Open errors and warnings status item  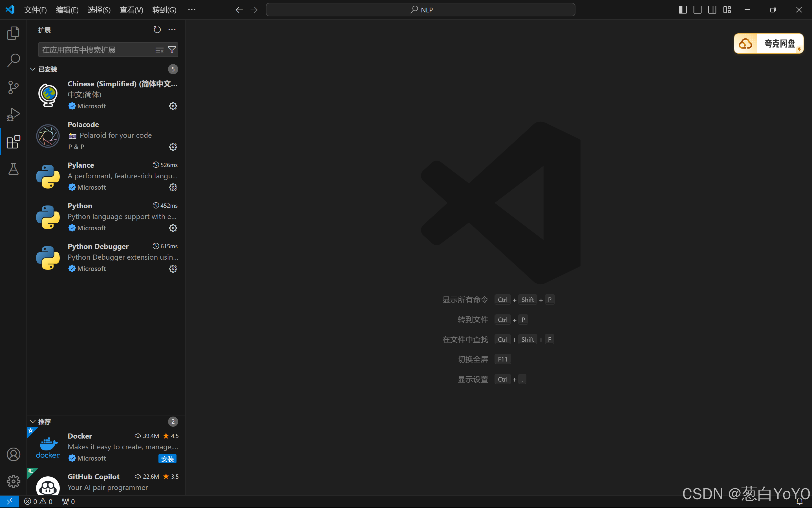pyautogui.click(x=38, y=501)
